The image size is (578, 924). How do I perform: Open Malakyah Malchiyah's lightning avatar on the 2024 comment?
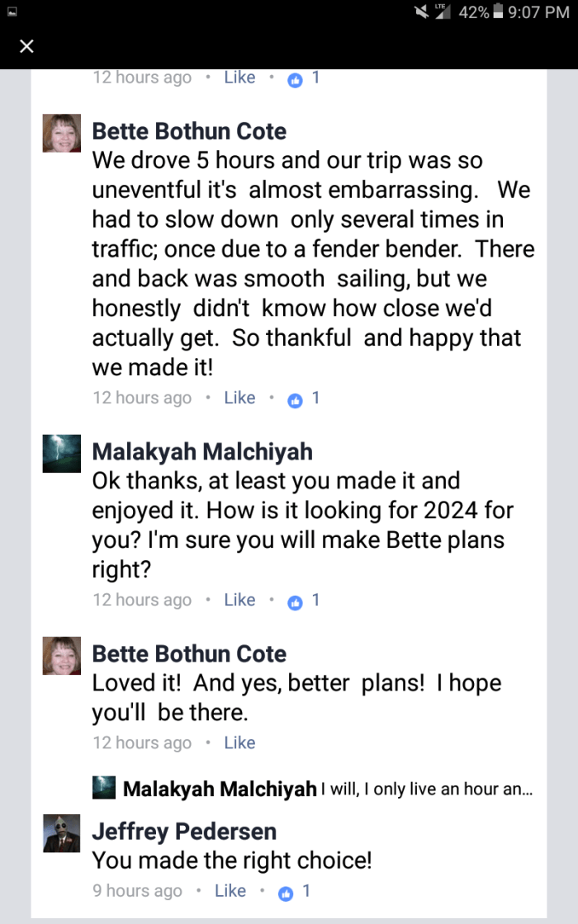[62, 454]
